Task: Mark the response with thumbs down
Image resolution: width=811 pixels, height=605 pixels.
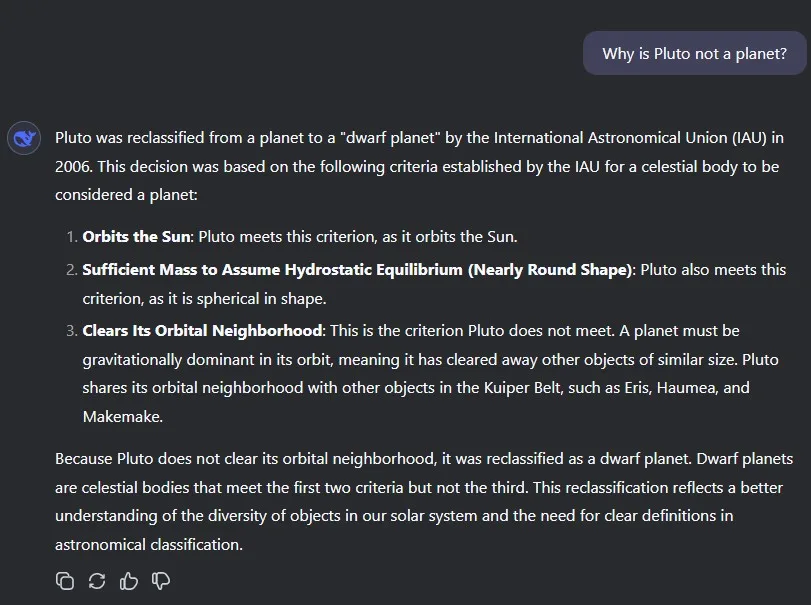Action: click(x=160, y=580)
